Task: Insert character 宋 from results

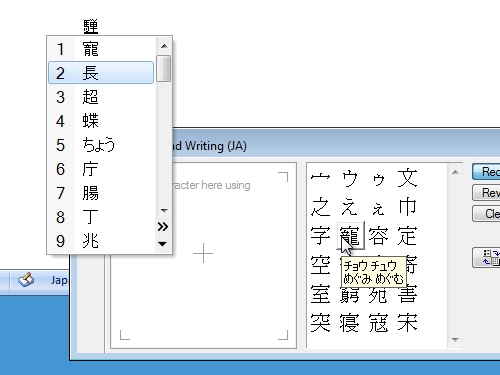Action: pos(407,323)
